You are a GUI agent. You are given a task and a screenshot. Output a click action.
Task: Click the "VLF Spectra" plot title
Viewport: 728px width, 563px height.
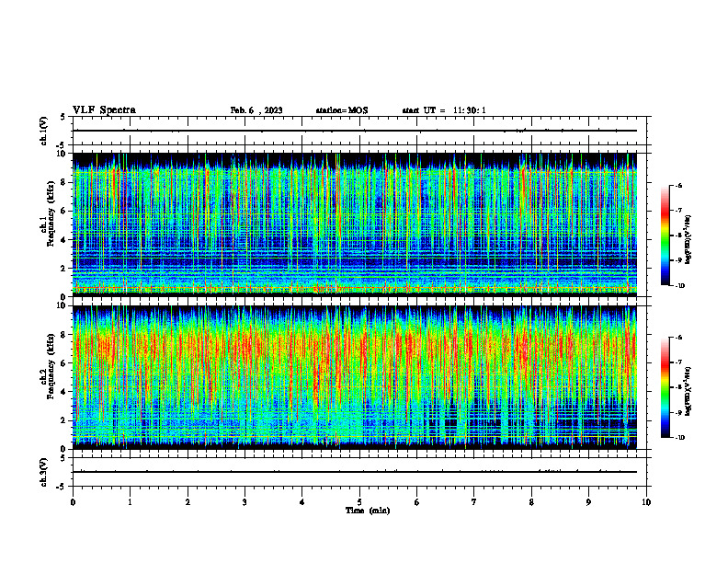click(x=104, y=110)
